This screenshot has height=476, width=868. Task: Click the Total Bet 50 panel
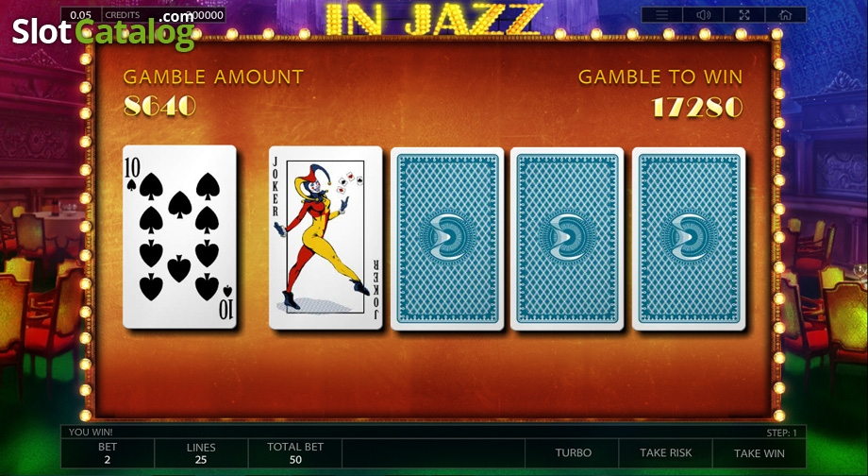[x=295, y=452]
